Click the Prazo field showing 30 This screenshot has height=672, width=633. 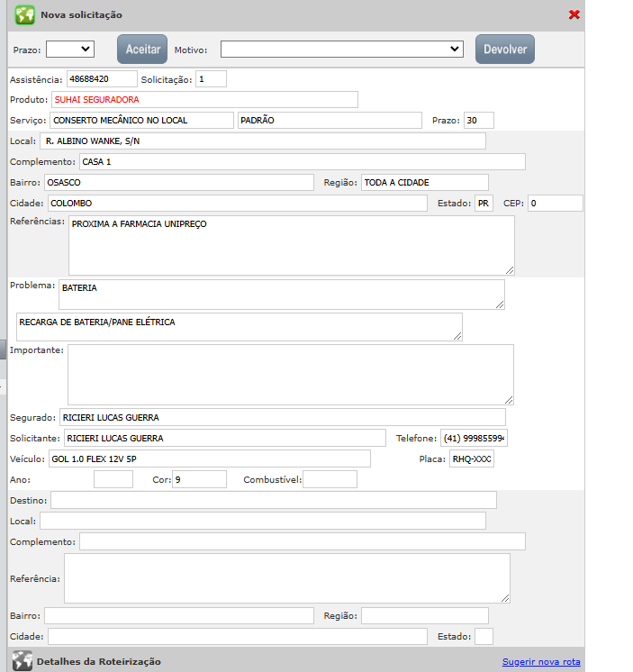pyautogui.click(x=479, y=121)
